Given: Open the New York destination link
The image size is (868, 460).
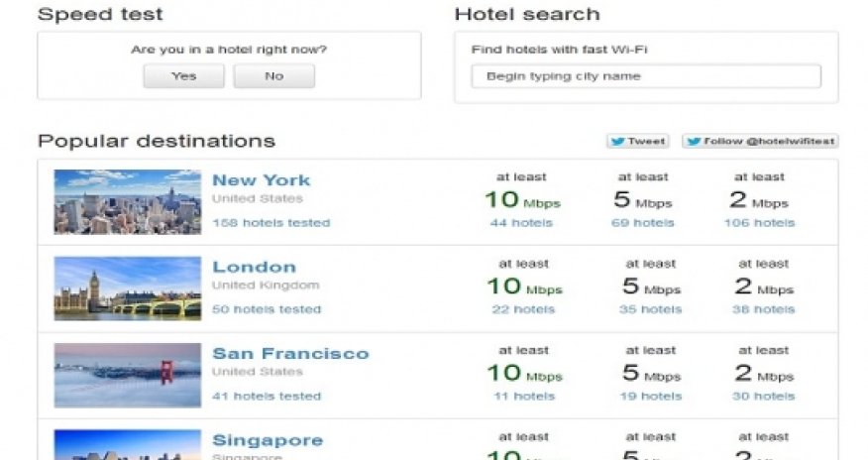Looking at the screenshot, I should coord(262,180).
